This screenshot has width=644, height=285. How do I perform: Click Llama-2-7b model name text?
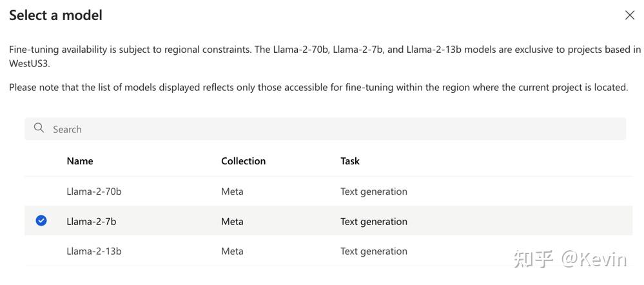92,222
